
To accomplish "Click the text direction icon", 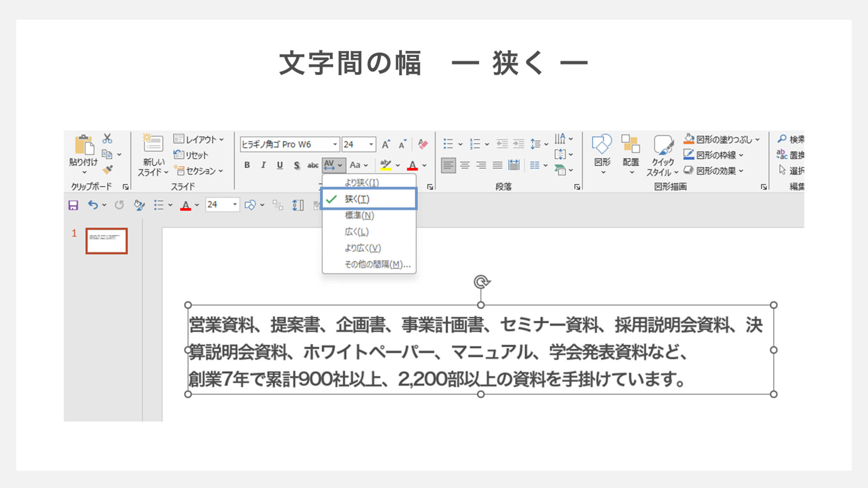I will 560,139.
